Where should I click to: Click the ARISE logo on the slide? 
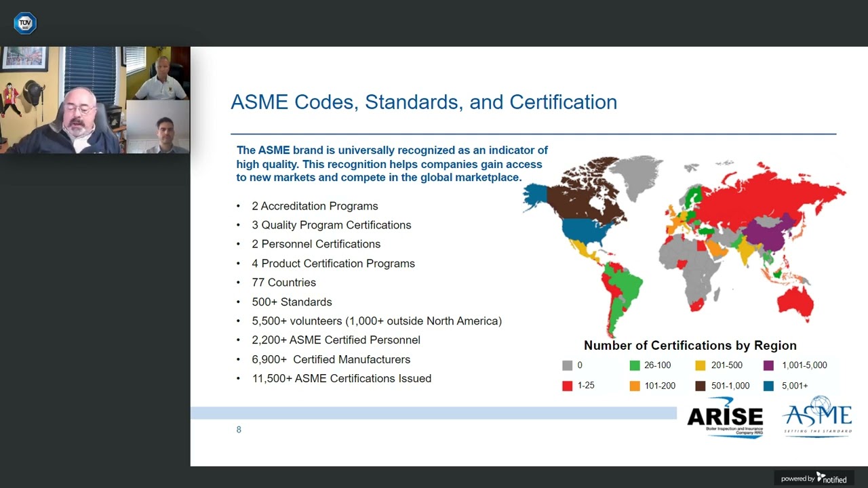725,418
